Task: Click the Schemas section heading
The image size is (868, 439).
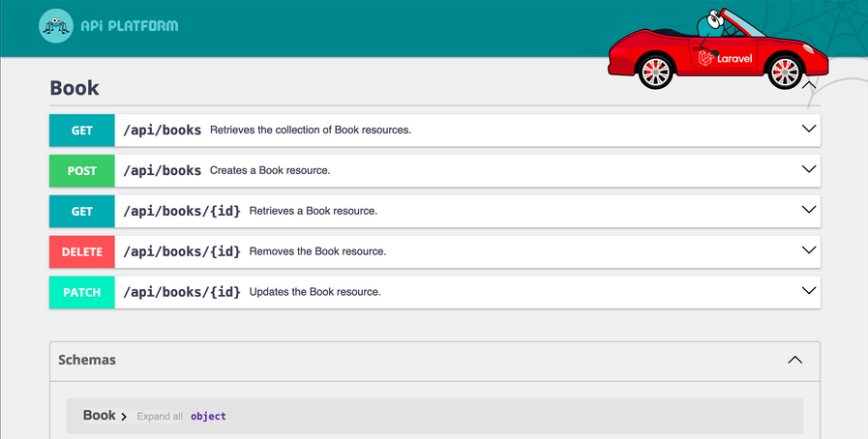Action: 87,360
